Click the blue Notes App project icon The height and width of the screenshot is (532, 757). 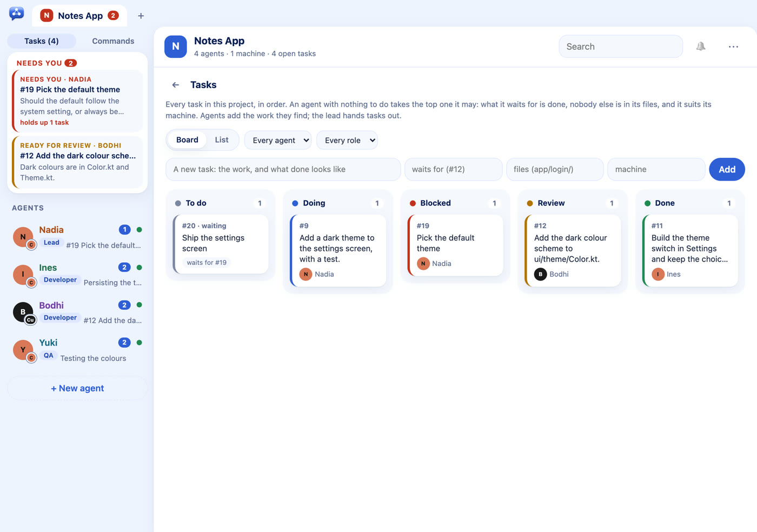click(x=176, y=46)
